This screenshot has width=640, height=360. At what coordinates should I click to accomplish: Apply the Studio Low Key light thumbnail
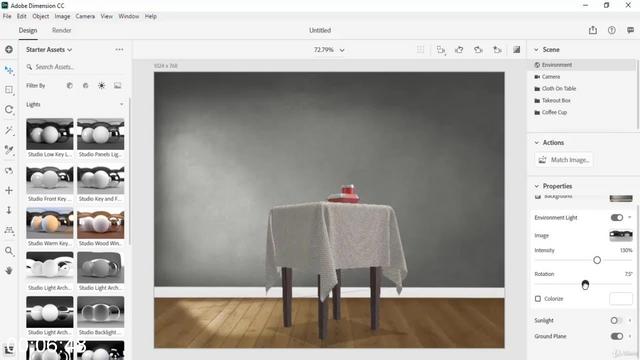50,134
